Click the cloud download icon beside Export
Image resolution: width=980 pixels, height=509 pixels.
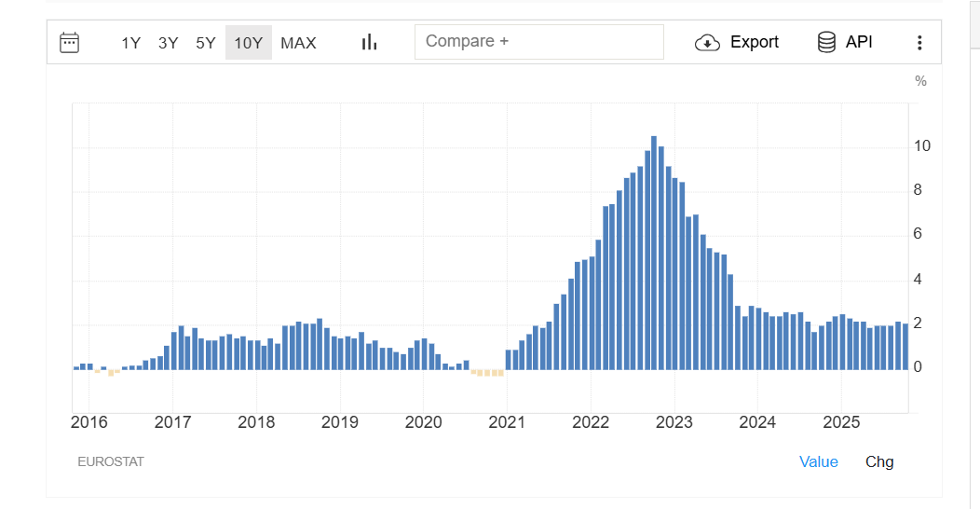(708, 42)
